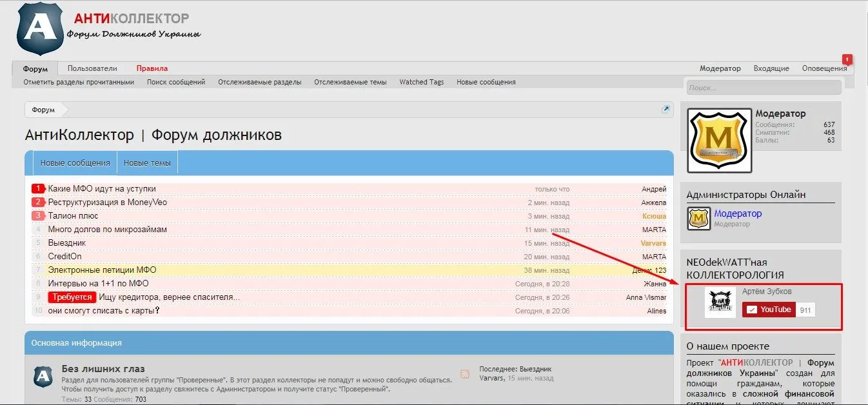Click the RSS feed icon for Без лишних глаз
The height and width of the screenshot is (405, 868).
click(x=464, y=374)
